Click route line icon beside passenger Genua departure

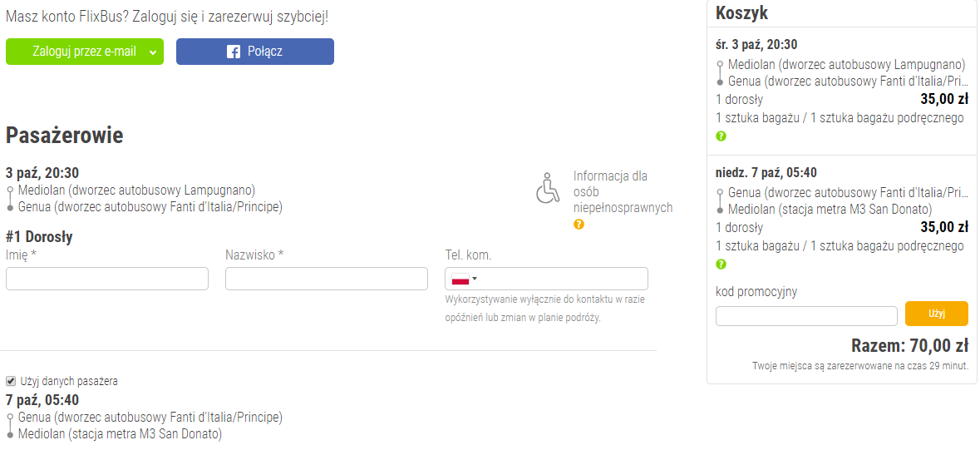pyautogui.click(x=10, y=425)
